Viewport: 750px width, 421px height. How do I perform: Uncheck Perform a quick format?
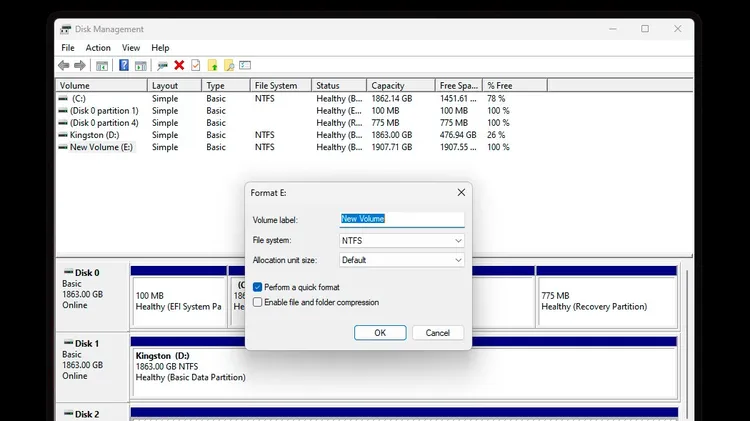(257, 287)
